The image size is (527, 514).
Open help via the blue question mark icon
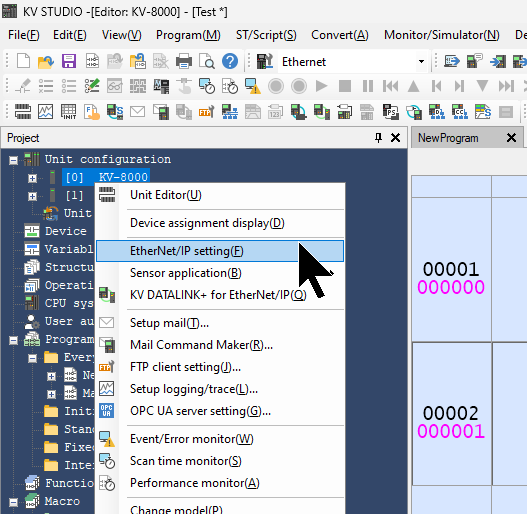(x=230, y=62)
